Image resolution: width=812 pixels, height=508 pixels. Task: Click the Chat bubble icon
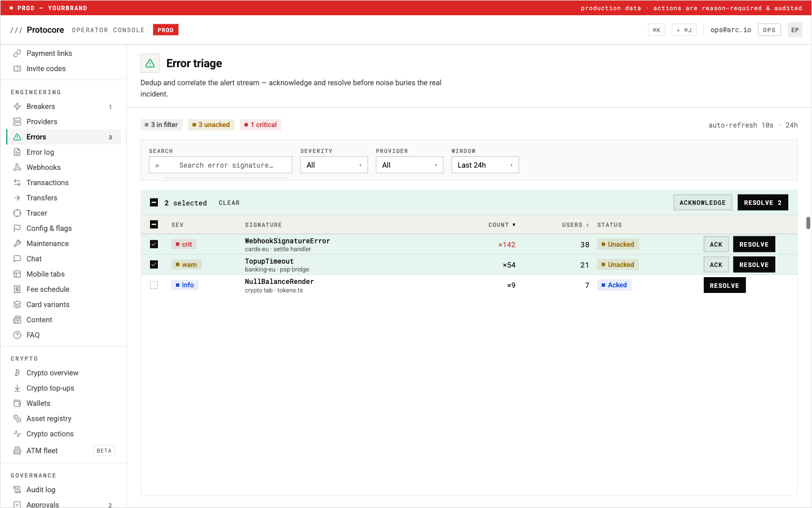[x=17, y=259]
